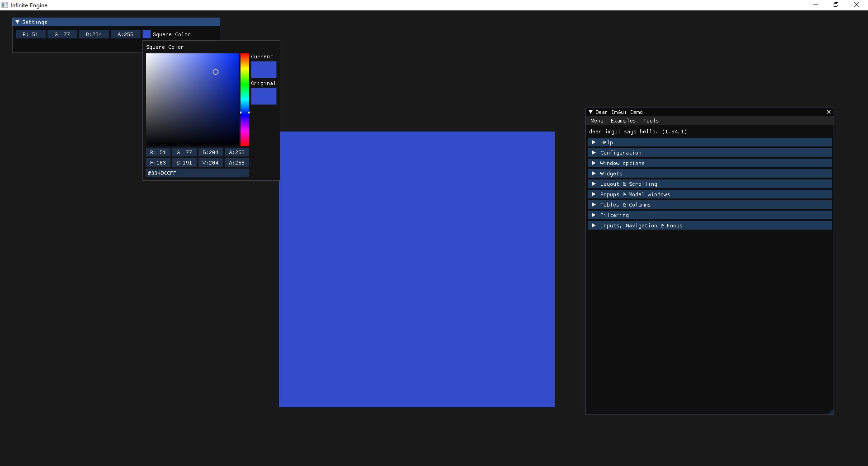Click the Settings window title bar
Image resolution: width=868 pixels, height=466 pixels.
[x=116, y=22]
